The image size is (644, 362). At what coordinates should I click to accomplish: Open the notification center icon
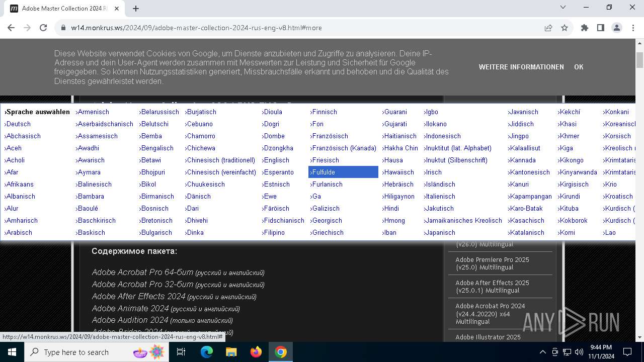pos(627,352)
